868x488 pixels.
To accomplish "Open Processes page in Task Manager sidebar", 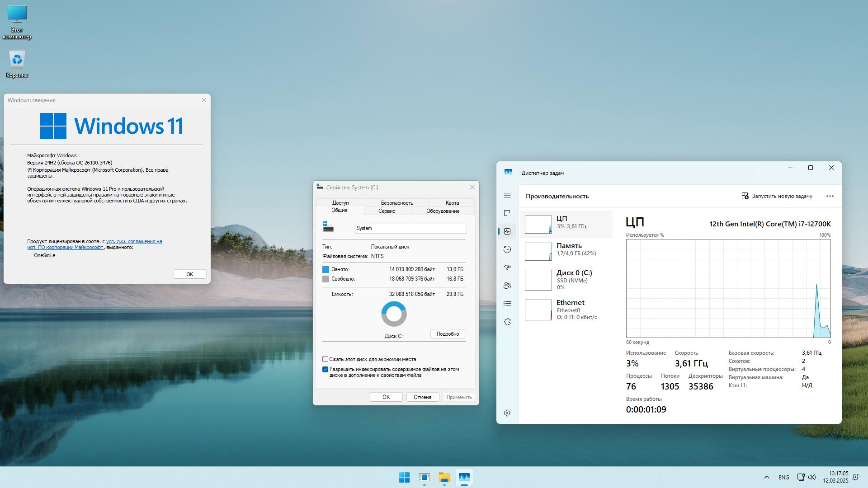I will (x=507, y=213).
